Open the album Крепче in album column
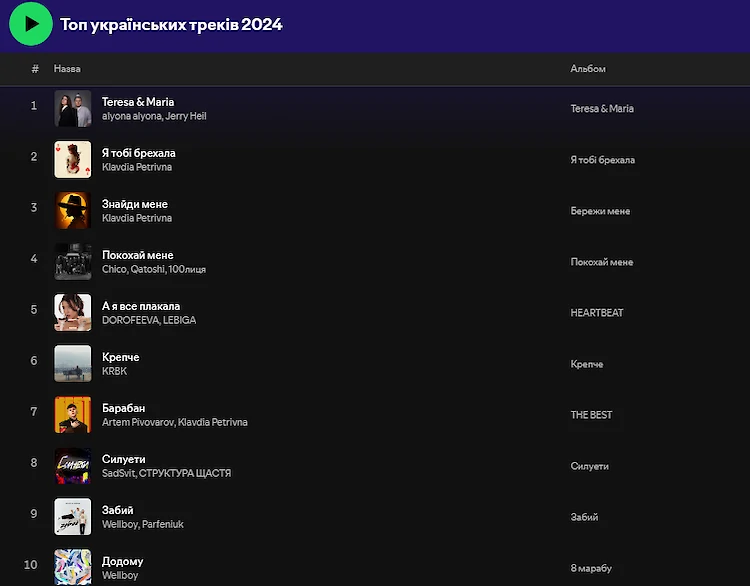 [586, 364]
